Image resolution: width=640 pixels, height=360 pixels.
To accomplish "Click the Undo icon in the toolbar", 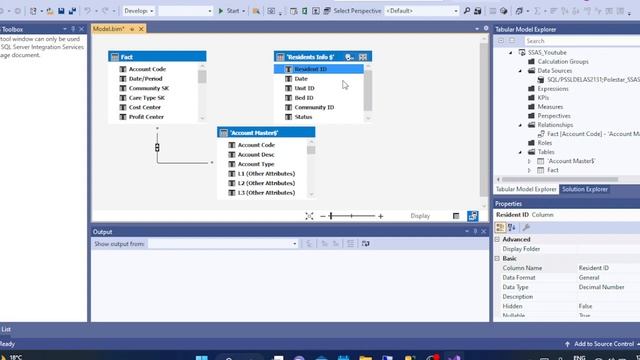I will click(87, 11).
